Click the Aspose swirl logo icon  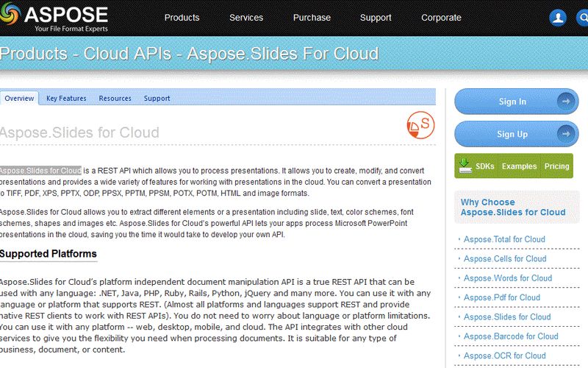pyautogui.click(x=10, y=14)
